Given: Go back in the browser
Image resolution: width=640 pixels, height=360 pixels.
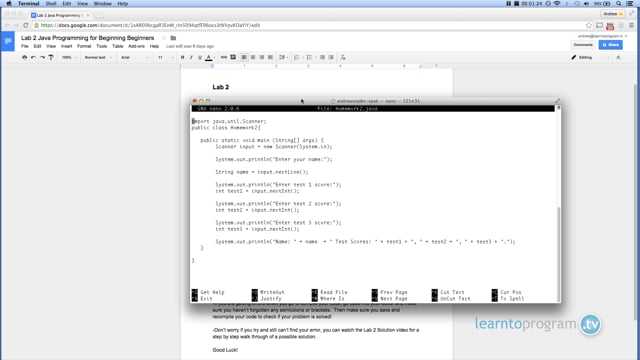Looking at the screenshot, I should pos(7,25).
